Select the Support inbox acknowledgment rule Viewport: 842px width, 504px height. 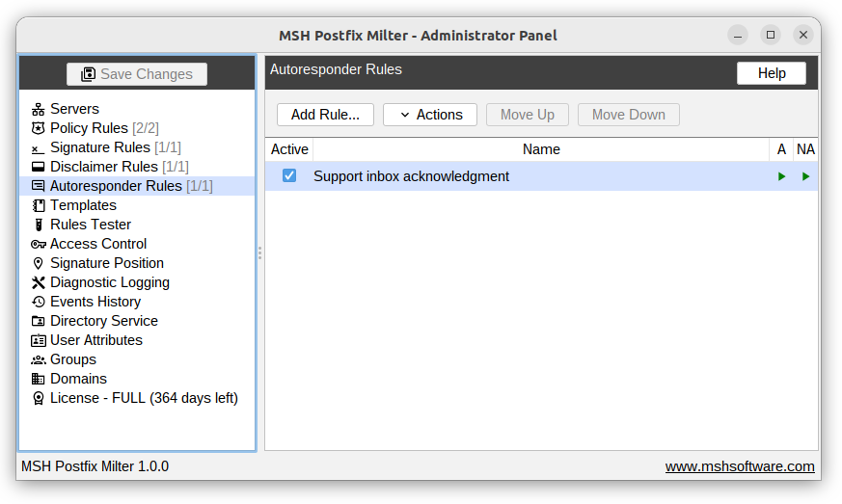541,176
